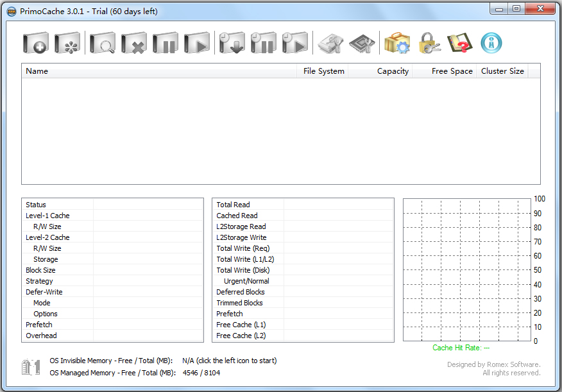Open the Help book icon
Viewport: 562px width, 392px height.
[x=460, y=43]
